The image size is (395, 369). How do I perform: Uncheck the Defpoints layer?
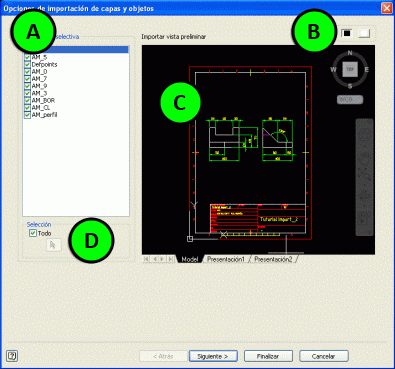pos(27,64)
